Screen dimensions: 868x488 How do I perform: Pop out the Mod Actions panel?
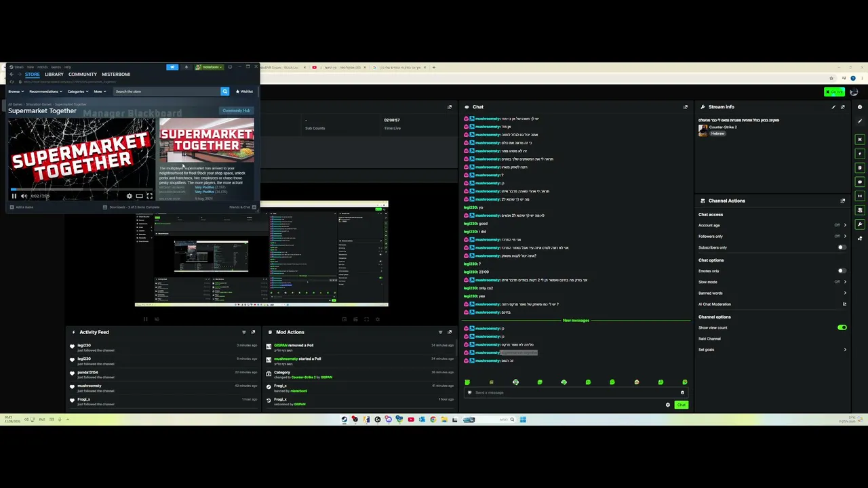[450, 332]
